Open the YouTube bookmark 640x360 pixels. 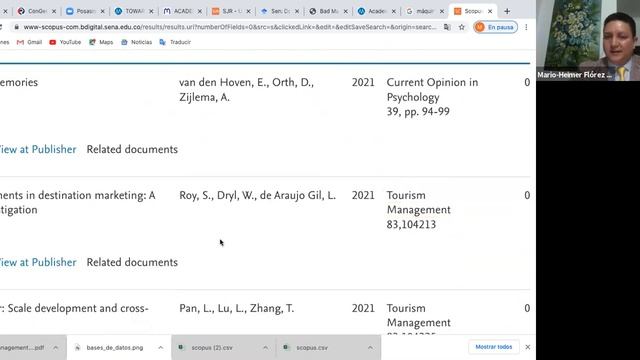[65, 42]
